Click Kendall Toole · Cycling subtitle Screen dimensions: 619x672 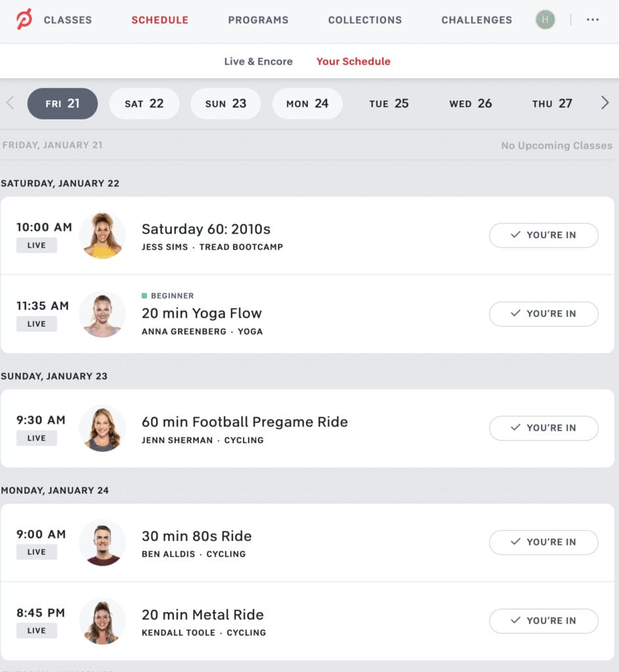(x=204, y=633)
